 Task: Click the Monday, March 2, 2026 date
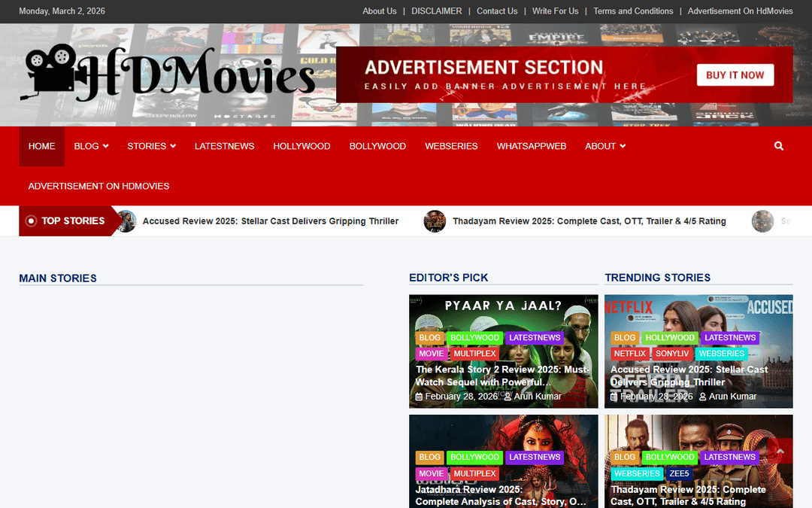click(62, 11)
